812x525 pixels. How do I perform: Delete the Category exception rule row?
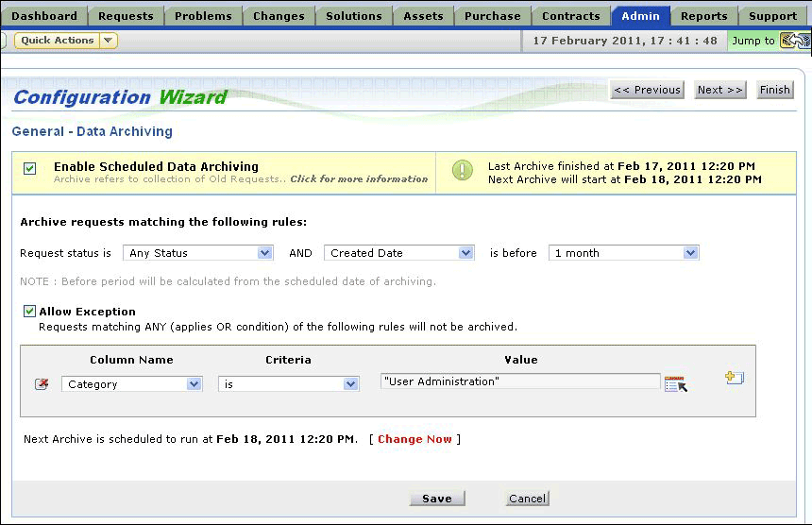point(42,384)
